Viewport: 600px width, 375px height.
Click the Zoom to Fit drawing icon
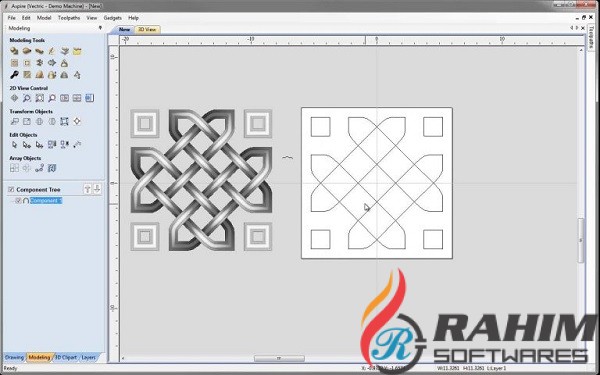[39, 98]
